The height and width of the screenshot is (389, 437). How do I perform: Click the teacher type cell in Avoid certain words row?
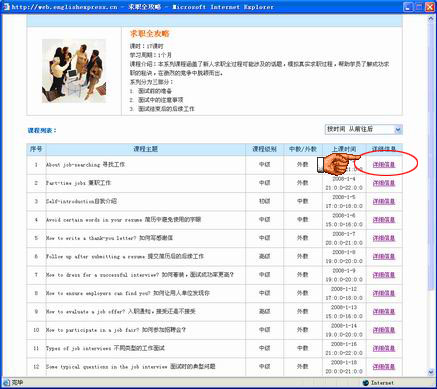click(303, 220)
